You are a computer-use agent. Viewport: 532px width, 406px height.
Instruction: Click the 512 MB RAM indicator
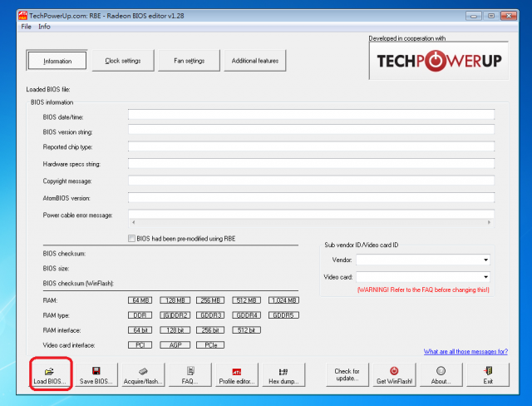point(246,300)
